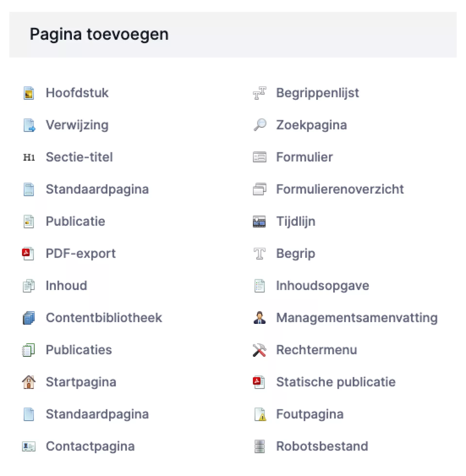Click the Robotsbestand server icon

(x=259, y=446)
